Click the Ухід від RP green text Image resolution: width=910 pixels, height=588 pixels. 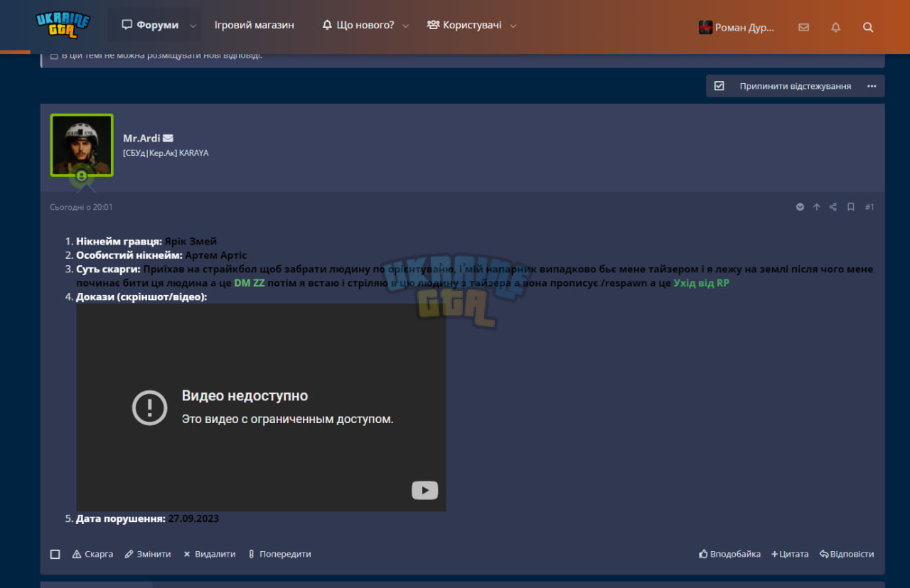702,283
